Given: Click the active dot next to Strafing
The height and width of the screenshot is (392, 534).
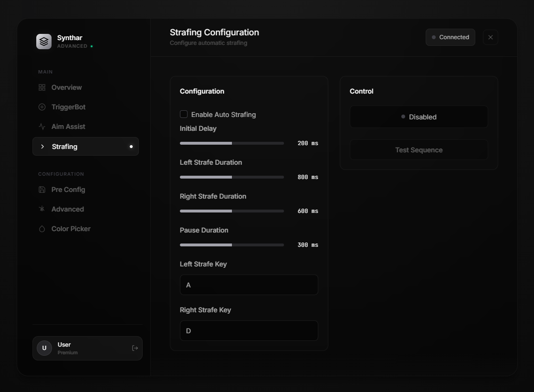Looking at the screenshot, I should (x=131, y=147).
